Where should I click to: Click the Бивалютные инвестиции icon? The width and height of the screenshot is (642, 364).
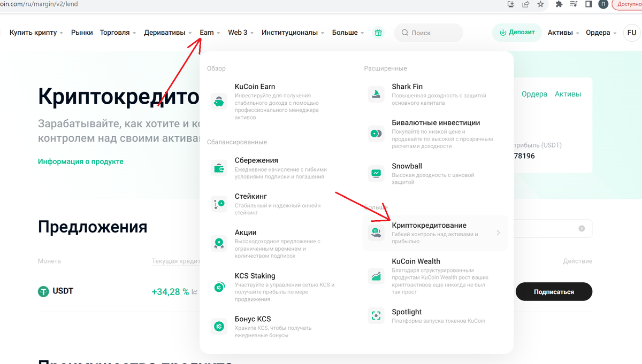376,134
